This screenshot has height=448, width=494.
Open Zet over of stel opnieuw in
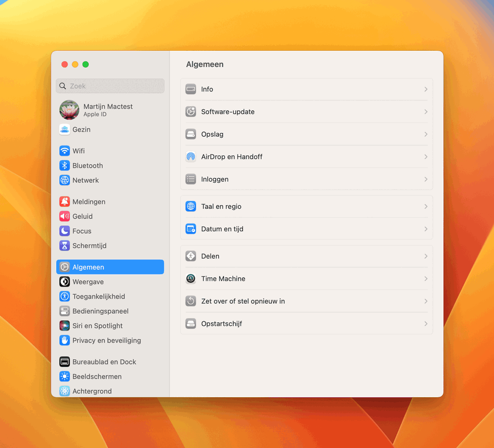click(243, 301)
